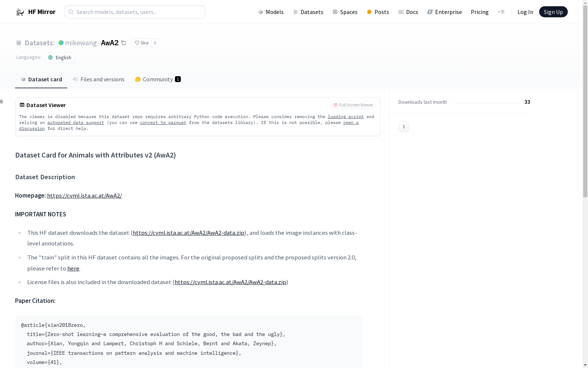Open the AwA2-data.zip link in the license bullet

230,282
